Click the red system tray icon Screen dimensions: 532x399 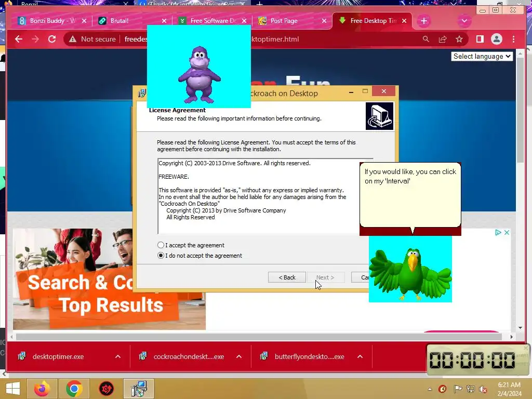[443, 389]
